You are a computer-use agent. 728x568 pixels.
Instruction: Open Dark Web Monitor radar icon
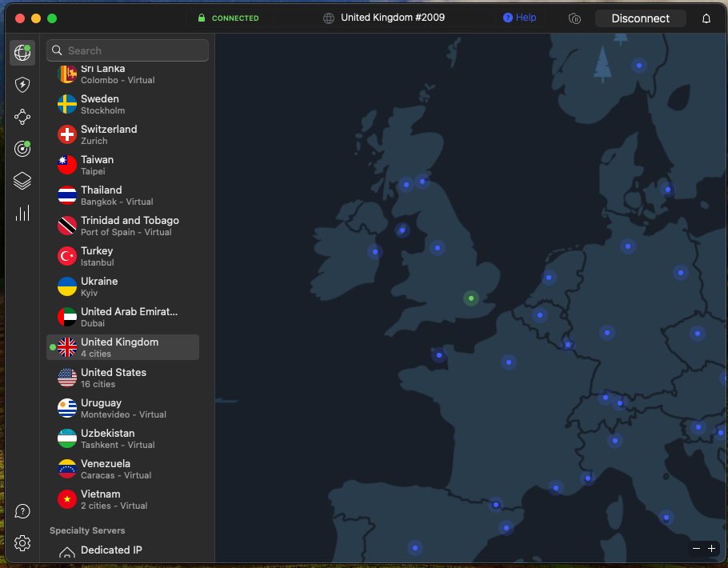pos(22,149)
